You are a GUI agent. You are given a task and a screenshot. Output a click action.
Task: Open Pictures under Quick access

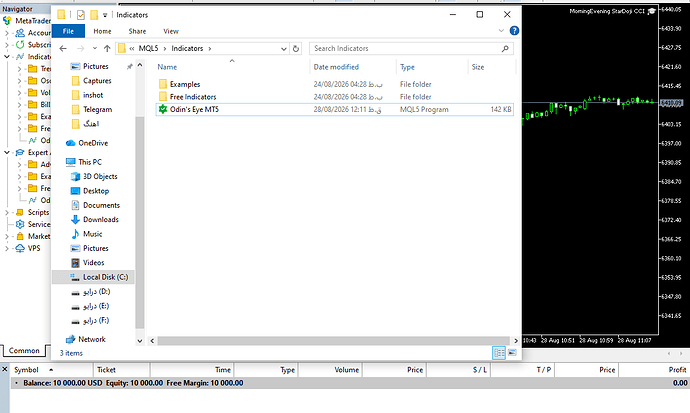(95, 66)
